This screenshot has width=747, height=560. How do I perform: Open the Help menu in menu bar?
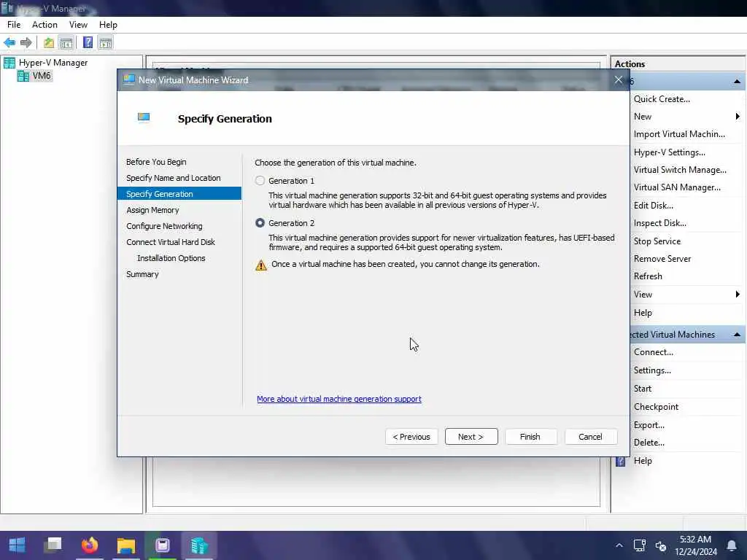108,25
